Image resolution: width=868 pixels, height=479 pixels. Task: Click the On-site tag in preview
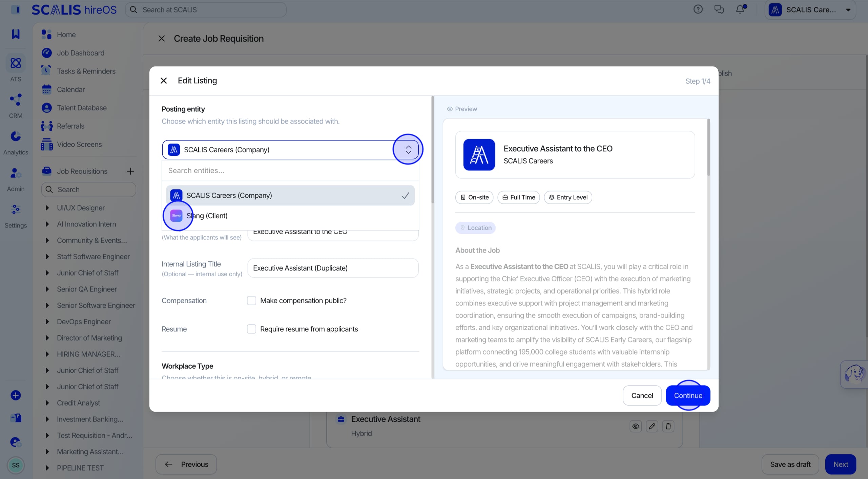474,197
